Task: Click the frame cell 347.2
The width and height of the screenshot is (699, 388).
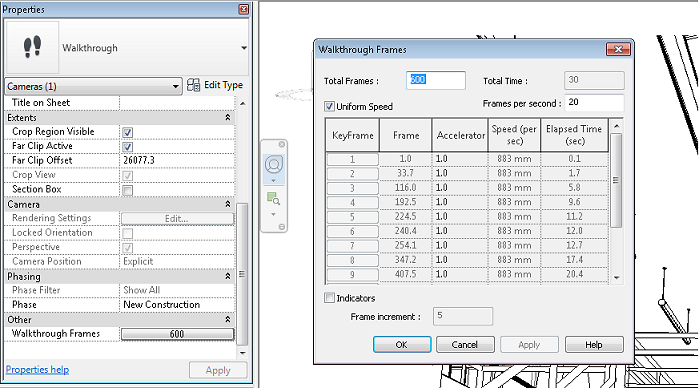Action: [406, 260]
